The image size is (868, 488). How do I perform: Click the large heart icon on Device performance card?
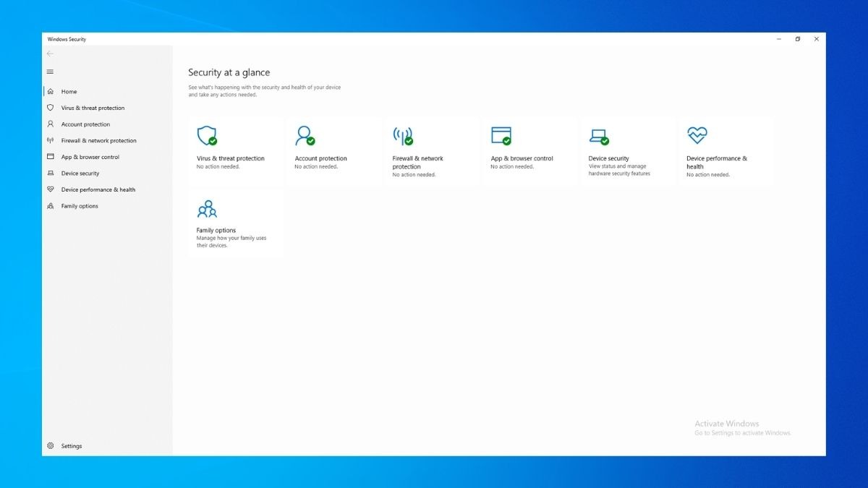(x=697, y=134)
